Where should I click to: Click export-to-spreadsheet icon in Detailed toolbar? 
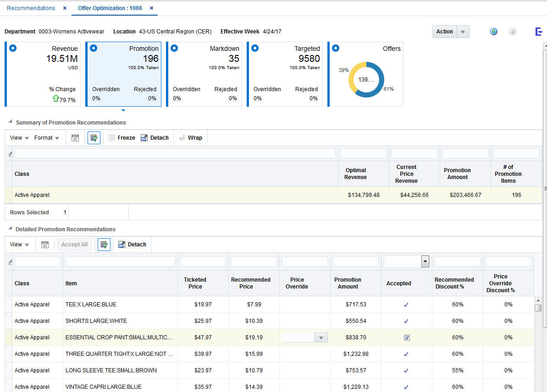[x=45, y=245]
